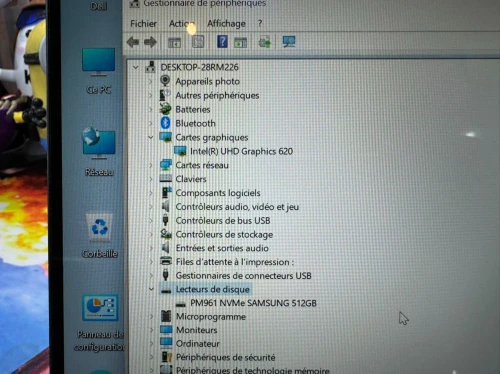500x374 pixels.
Task: Select the Lecteurs de disque category
Action: 213,289
